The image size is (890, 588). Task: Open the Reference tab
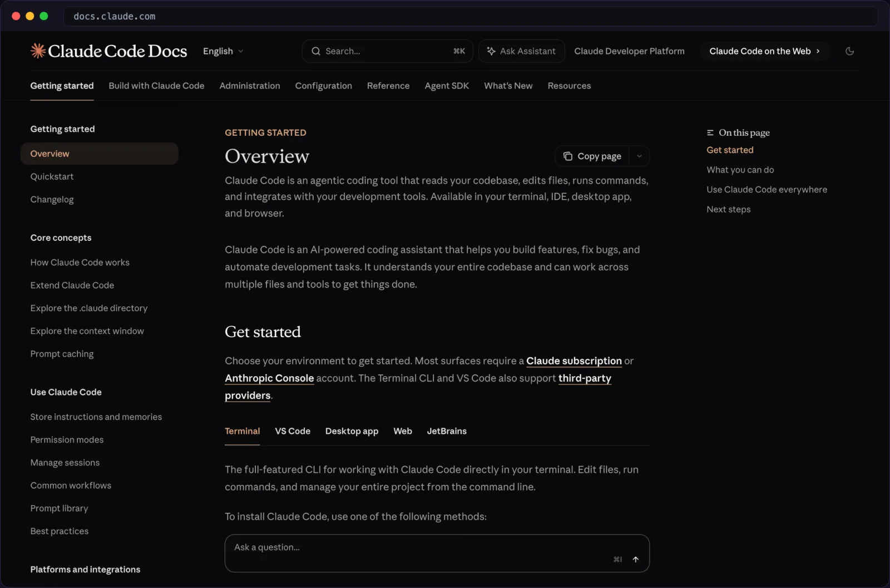point(388,86)
